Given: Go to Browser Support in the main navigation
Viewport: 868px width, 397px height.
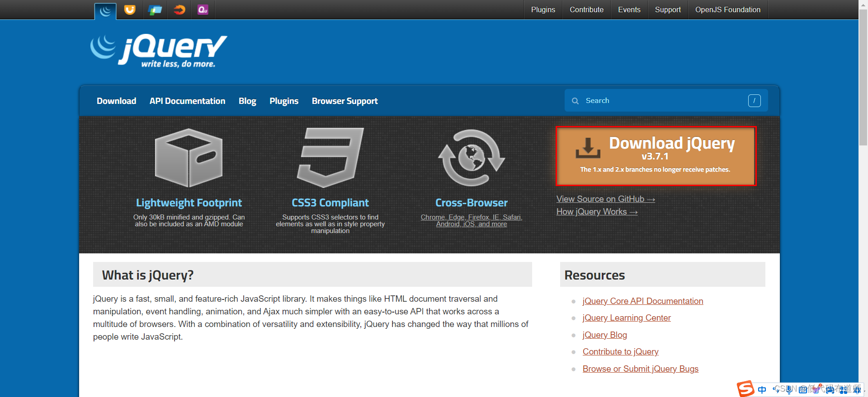Looking at the screenshot, I should tap(344, 101).
